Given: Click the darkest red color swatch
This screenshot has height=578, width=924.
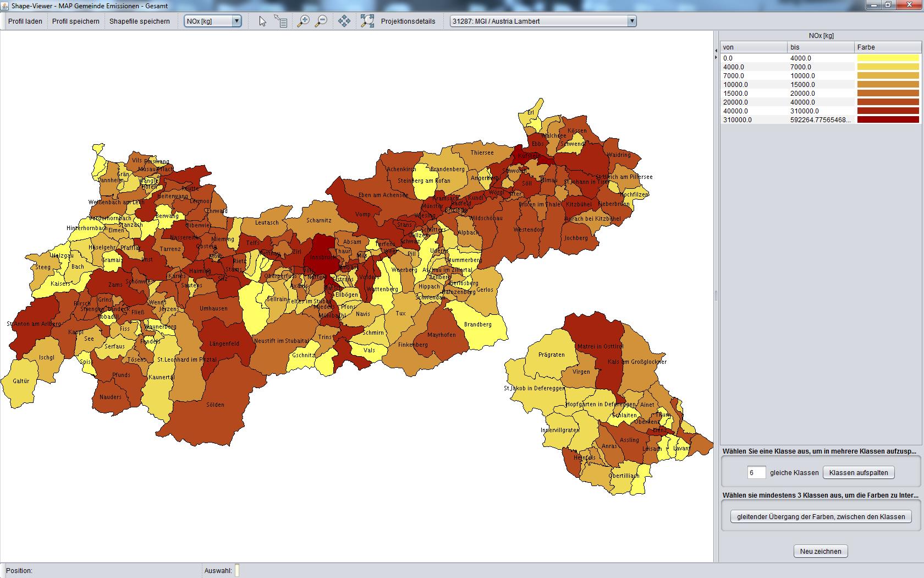Looking at the screenshot, I should [888, 119].
